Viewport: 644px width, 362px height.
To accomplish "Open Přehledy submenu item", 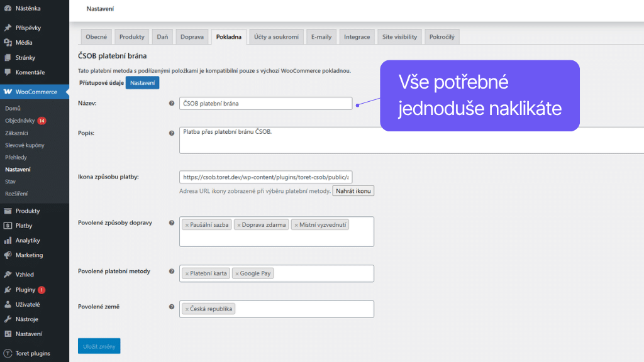I will 16,157.
